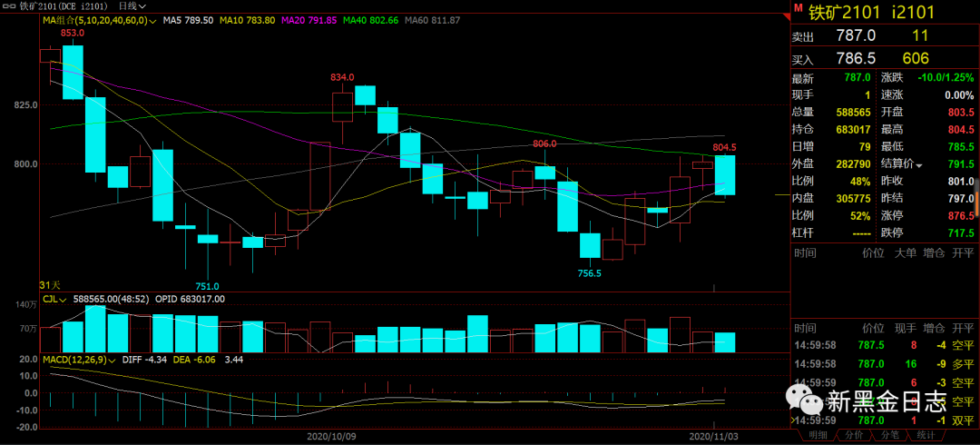The image size is (980, 445).
Task: Click the 800.0 price axis label
Action: (x=26, y=164)
